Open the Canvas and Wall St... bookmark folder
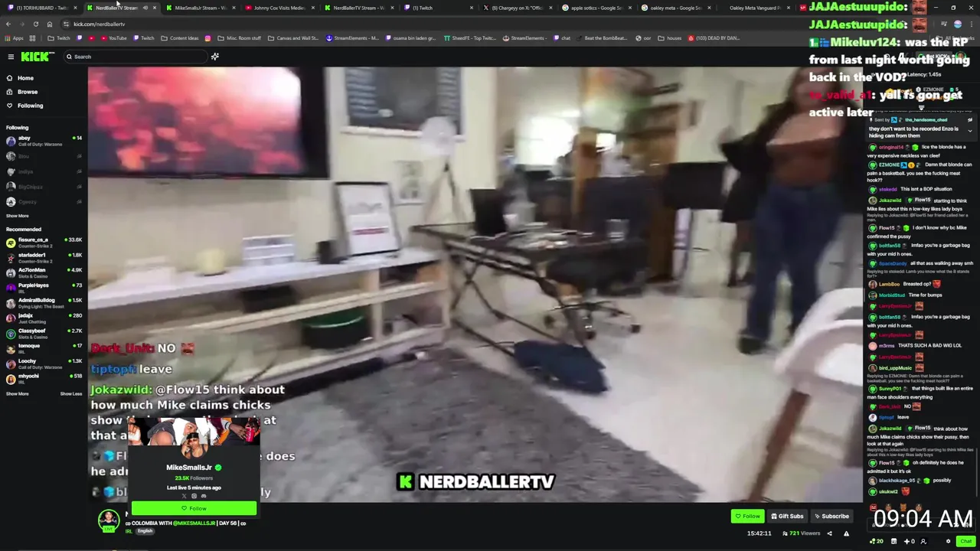The height and width of the screenshot is (551, 980). 293,38
